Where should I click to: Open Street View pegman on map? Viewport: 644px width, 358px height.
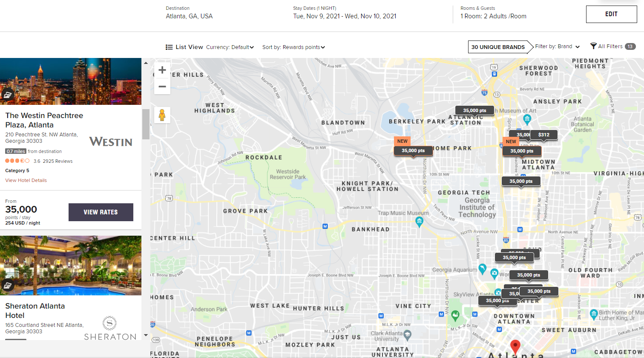(162, 115)
